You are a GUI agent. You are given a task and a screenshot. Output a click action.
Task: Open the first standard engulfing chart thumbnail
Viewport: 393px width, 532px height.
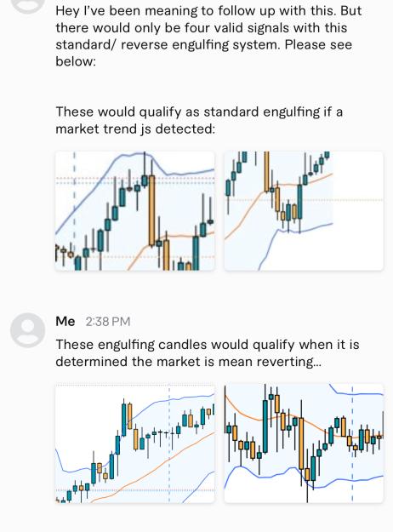pyautogui.click(x=135, y=211)
